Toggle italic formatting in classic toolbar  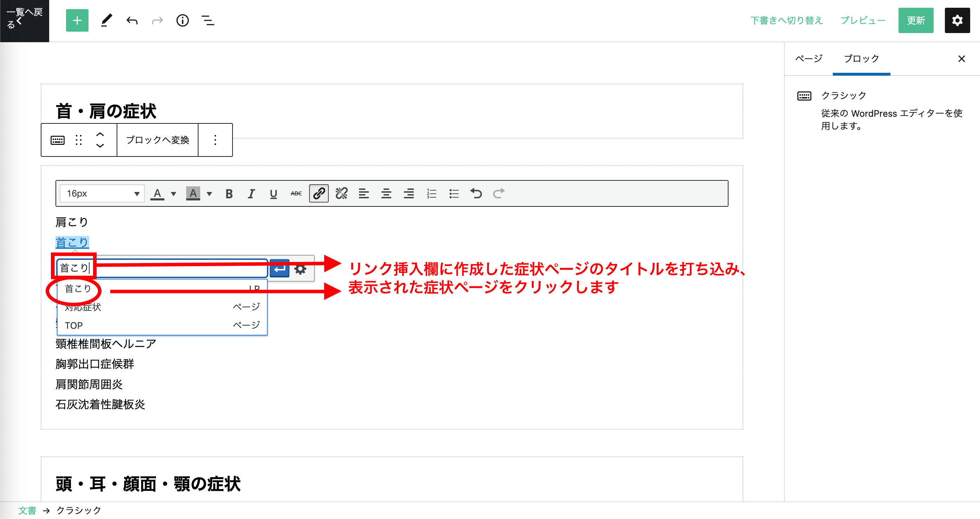pyautogui.click(x=251, y=194)
